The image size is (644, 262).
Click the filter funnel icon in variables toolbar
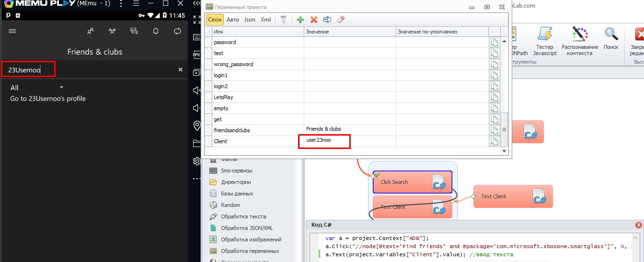pyautogui.click(x=284, y=20)
